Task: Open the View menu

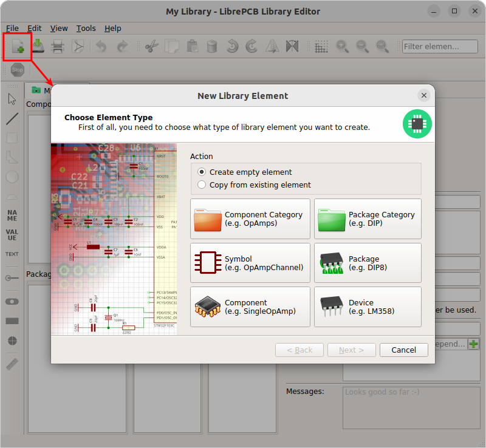Action: point(59,28)
